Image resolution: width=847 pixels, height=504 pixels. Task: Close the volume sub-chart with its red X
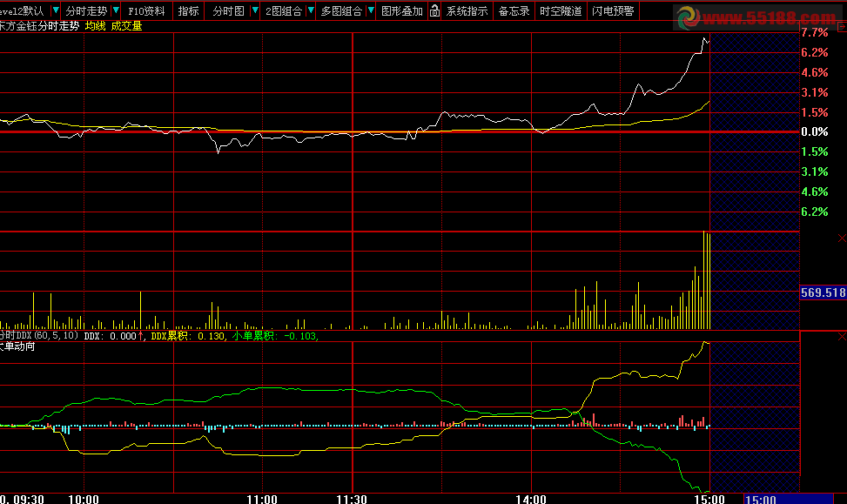(x=842, y=239)
